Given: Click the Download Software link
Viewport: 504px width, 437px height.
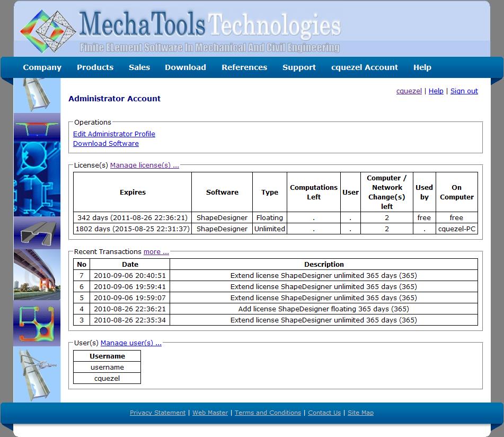Looking at the screenshot, I should [x=106, y=143].
